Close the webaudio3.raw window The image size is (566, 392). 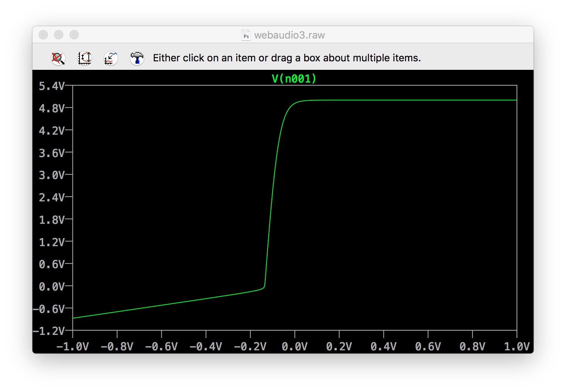(43, 35)
